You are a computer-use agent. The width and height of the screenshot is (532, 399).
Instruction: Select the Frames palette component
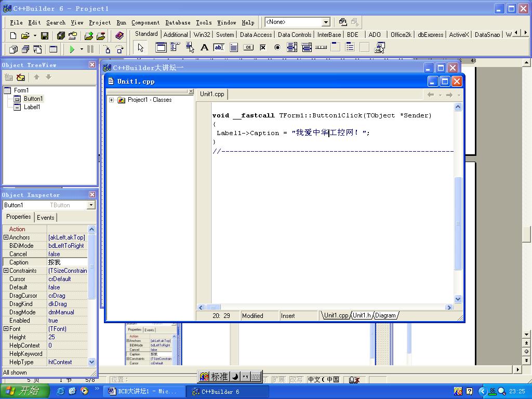pos(161,47)
